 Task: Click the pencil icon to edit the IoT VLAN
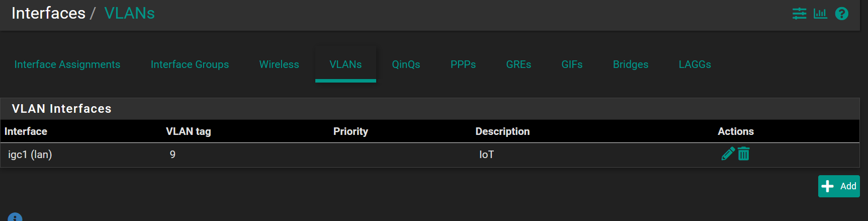[x=728, y=154]
